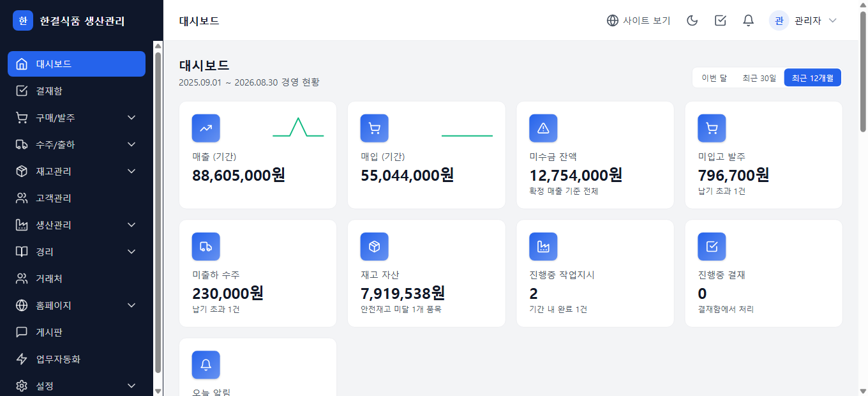Click the 구매/발주 cart icon in sidebar

pos(22,118)
